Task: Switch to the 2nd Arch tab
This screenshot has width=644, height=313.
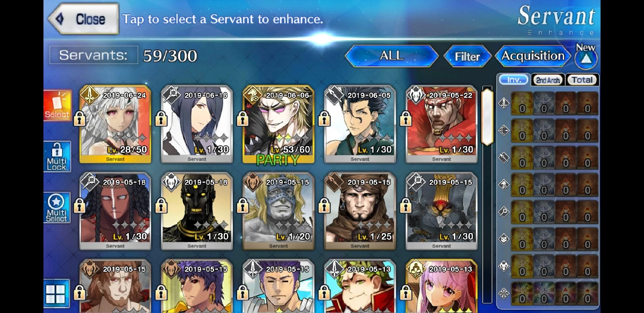Action: 547,80
